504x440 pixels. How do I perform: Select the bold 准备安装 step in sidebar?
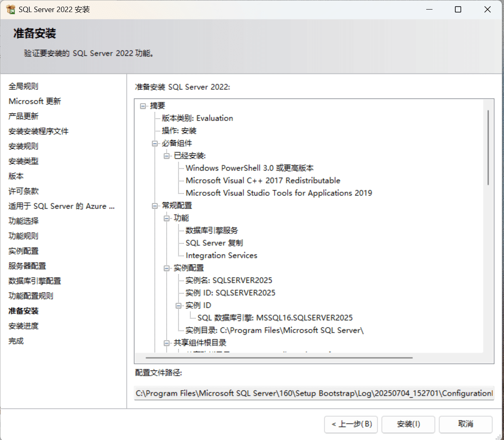(x=23, y=311)
